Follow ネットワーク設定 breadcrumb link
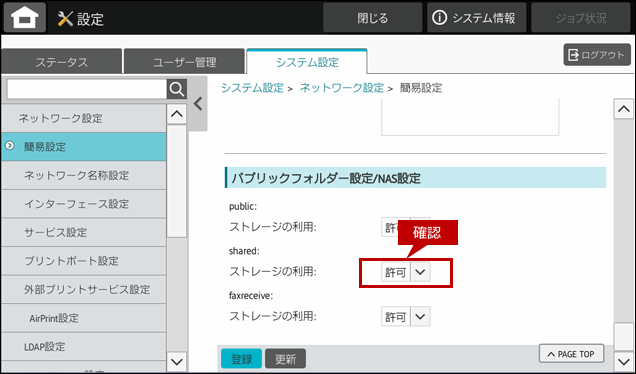The image size is (636, 374). click(x=342, y=88)
